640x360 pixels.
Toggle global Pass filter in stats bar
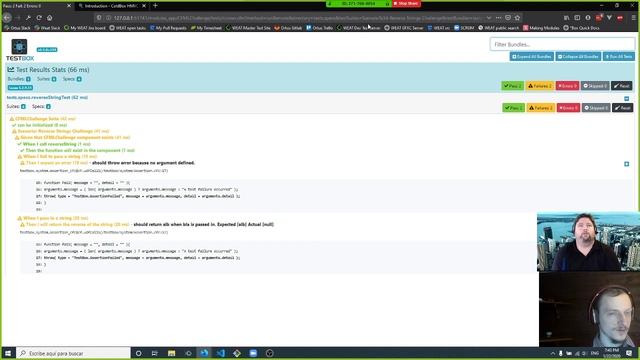pyautogui.click(x=512, y=86)
